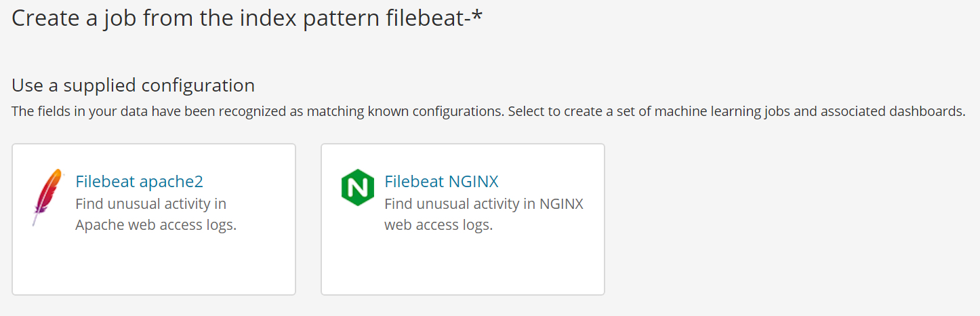Image resolution: width=980 pixels, height=316 pixels.
Task: Click the 'NGINX' word in the second card title
Action: click(x=473, y=182)
